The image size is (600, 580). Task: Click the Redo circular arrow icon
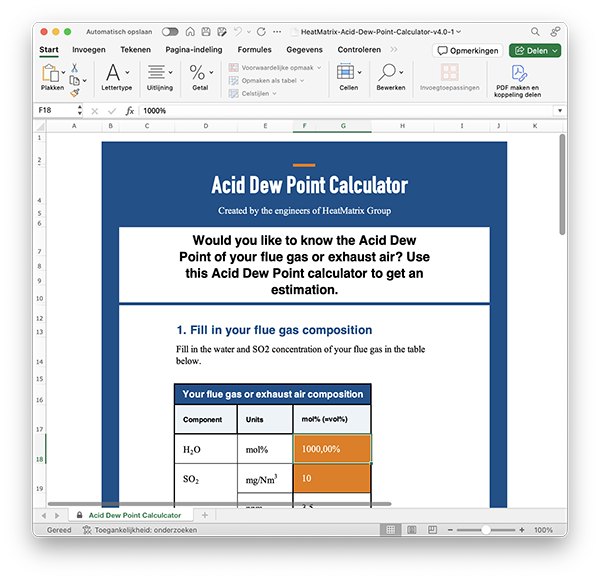pyautogui.click(x=261, y=32)
